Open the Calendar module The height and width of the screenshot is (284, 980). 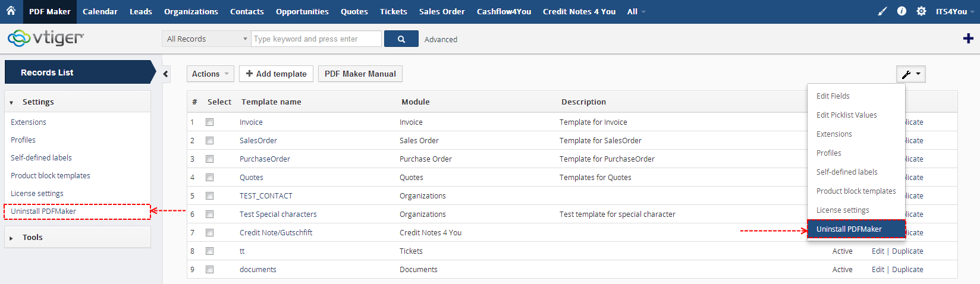click(x=100, y=11)
